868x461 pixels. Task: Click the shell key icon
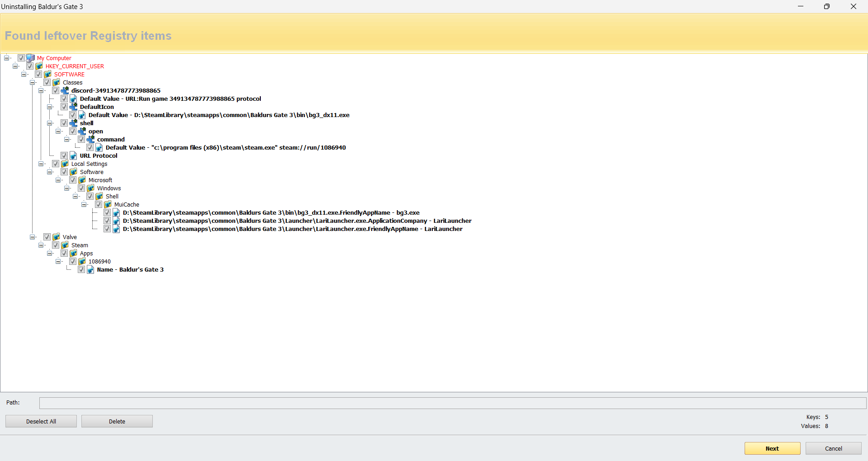click(x=73, y=123)
